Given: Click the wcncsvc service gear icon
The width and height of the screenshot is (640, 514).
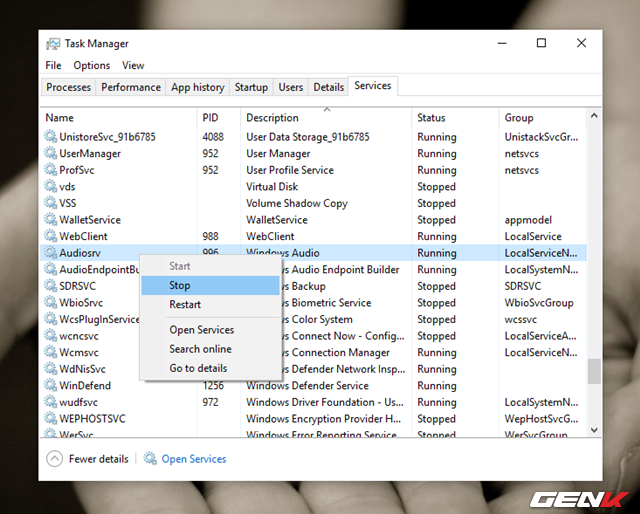Looking at the screenshot, I should [x=51, y=336].
